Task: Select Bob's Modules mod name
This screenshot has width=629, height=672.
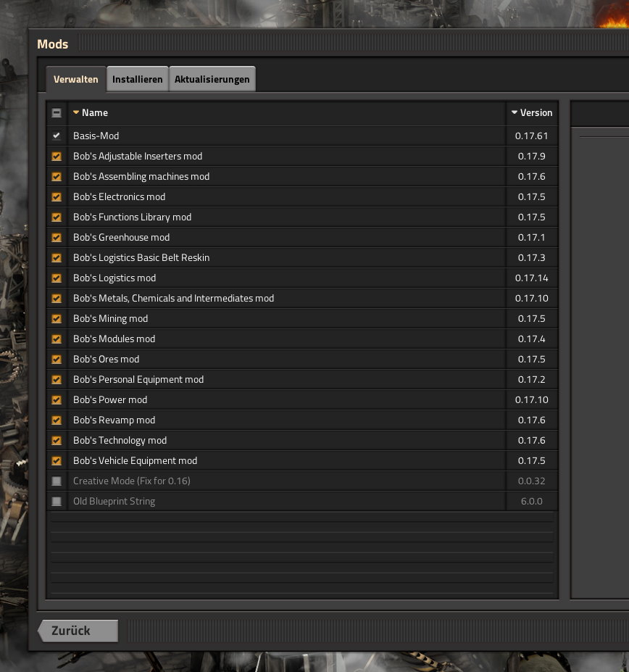Action: [x=114, y=339]
